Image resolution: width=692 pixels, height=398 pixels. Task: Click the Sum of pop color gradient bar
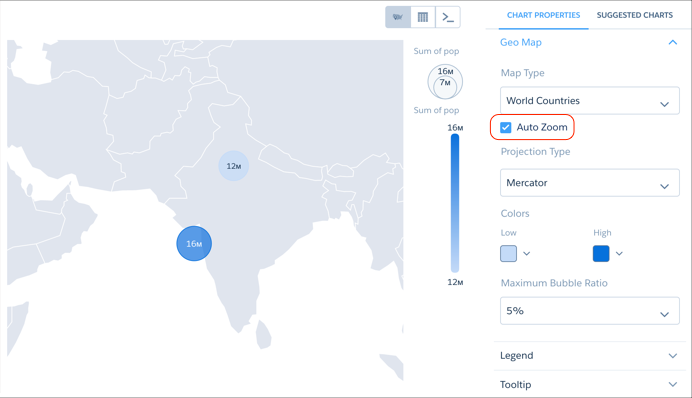tap(455, 203)
